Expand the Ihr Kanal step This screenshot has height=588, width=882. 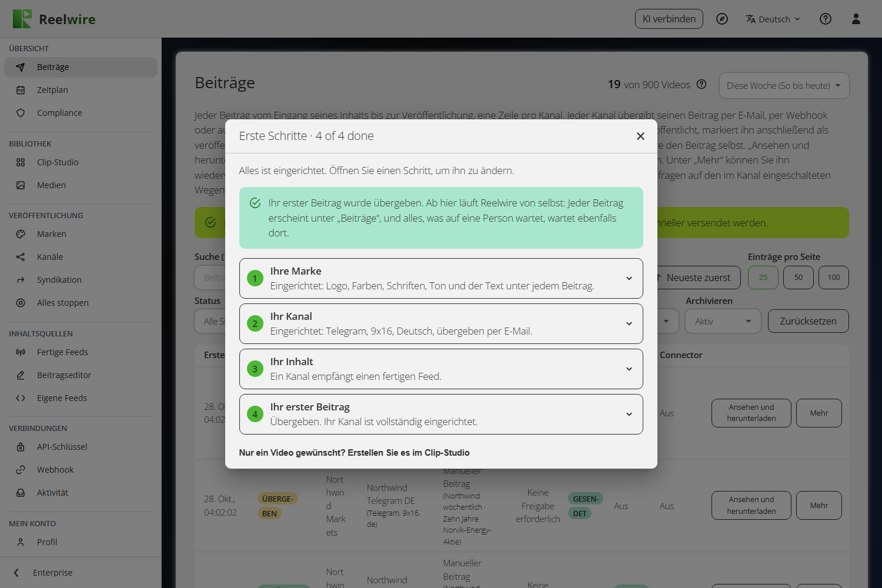point(441,323)
